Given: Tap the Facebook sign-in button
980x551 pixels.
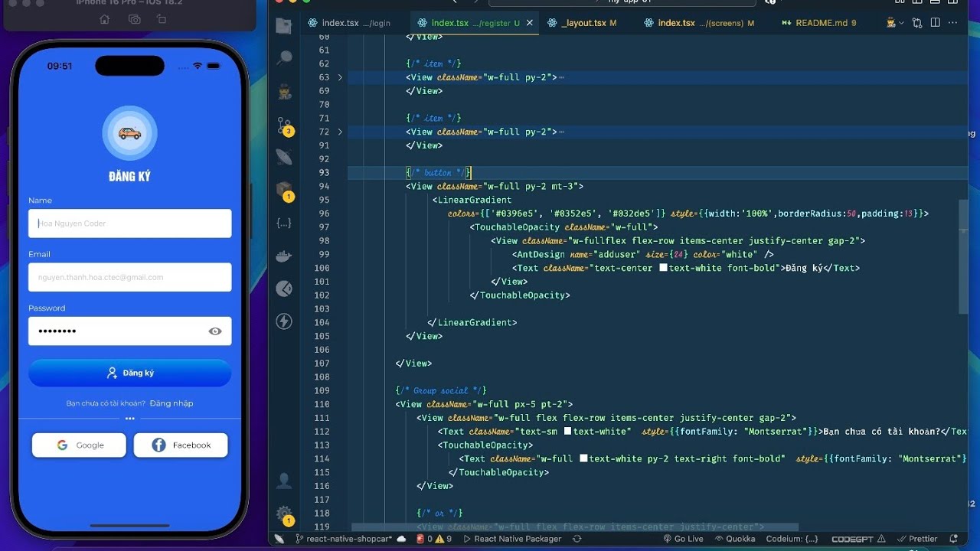Looking at the screenshot, I should [x=181, y=445].
